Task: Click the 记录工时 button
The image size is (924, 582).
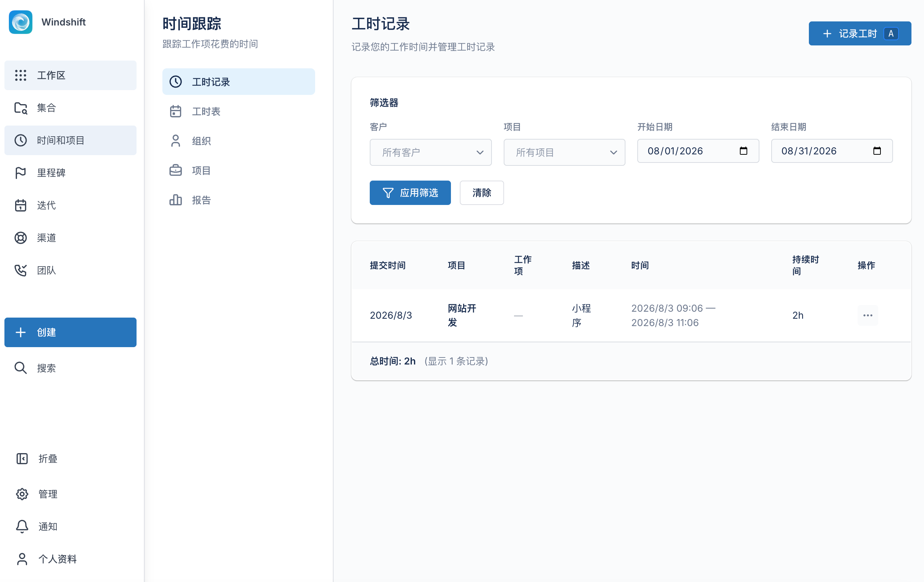Action: pyautogui.click(x=860, y=34)
